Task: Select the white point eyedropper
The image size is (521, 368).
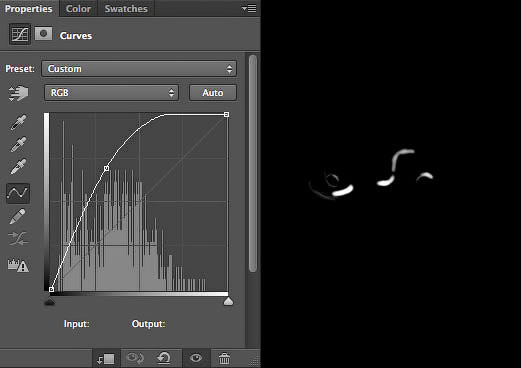Action: click(18, 166)
